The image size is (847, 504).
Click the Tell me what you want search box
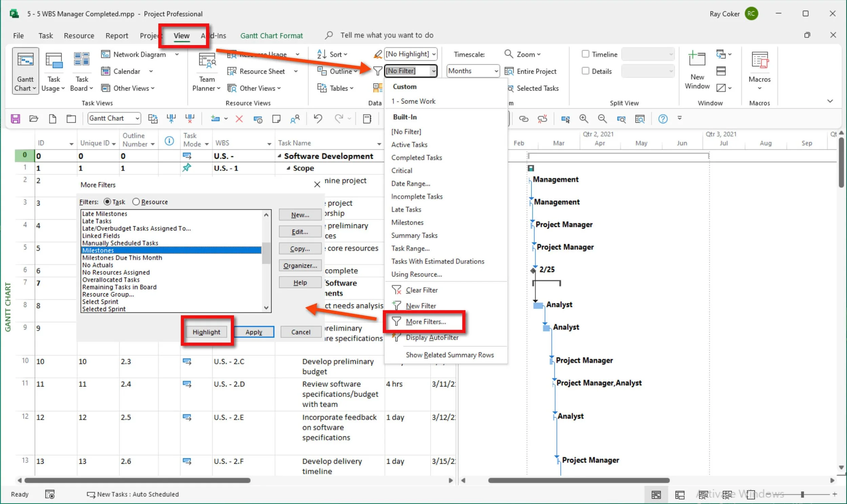[x=387, y=35]
